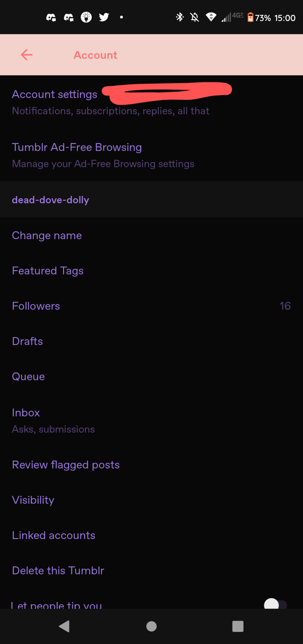
Task: Tap the battery indicator icon
Action: click(250, 17)
